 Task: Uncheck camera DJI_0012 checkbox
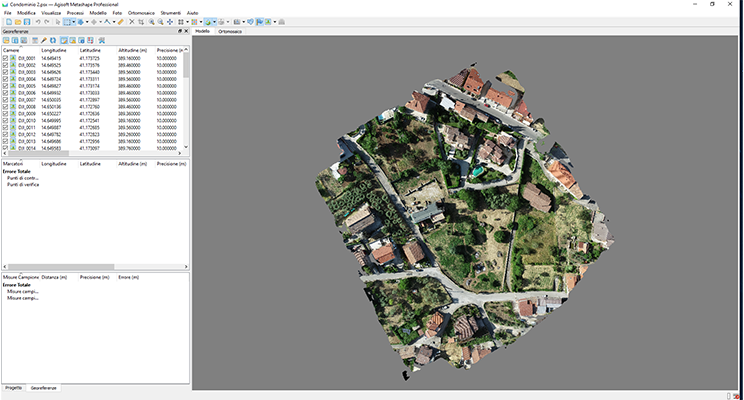point(5,134)
